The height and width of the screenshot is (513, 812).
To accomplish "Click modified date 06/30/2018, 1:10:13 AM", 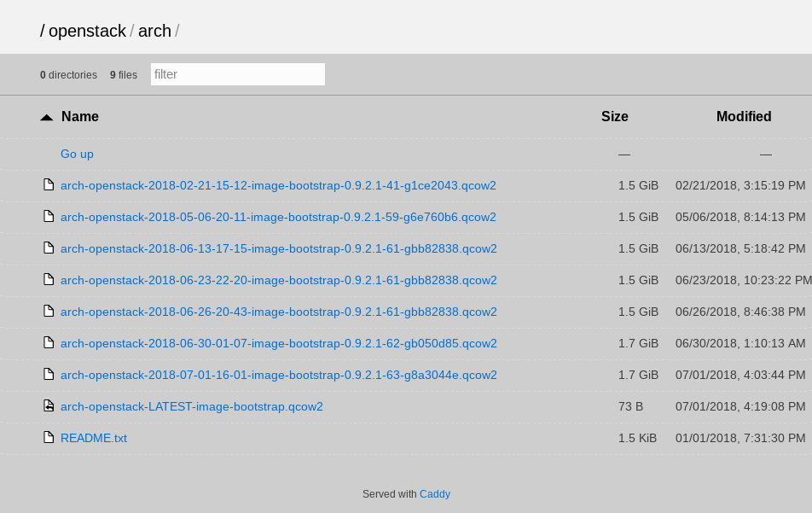I will point(740,343).
